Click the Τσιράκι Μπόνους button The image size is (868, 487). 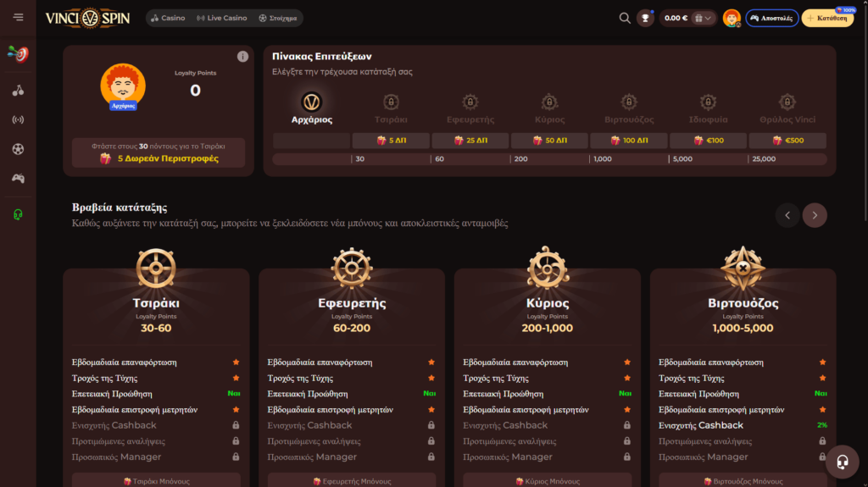pyautogui.click(x=156, y=480)
